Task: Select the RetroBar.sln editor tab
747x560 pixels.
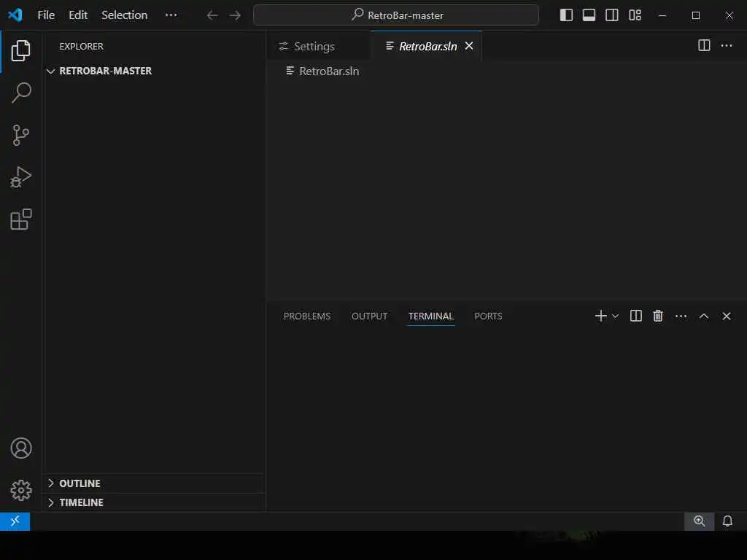Action: pyautogui.click(x=426, y=46)
